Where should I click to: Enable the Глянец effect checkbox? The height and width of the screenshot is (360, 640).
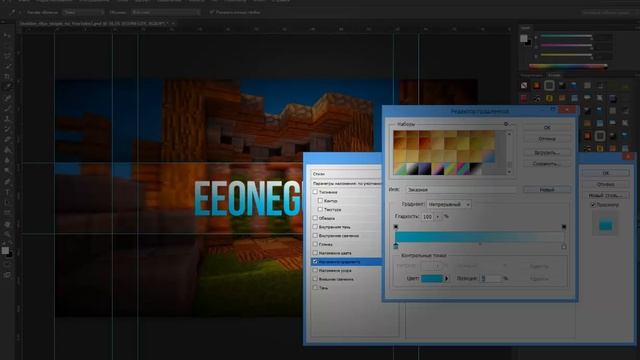pos(315,244)
